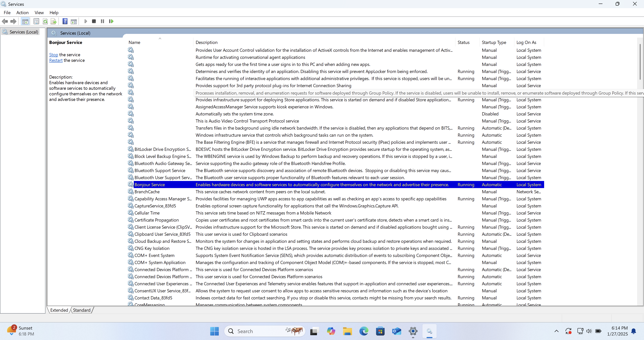
Task: Open the Properties toolbar icon
Action: [x=36, y=21]
